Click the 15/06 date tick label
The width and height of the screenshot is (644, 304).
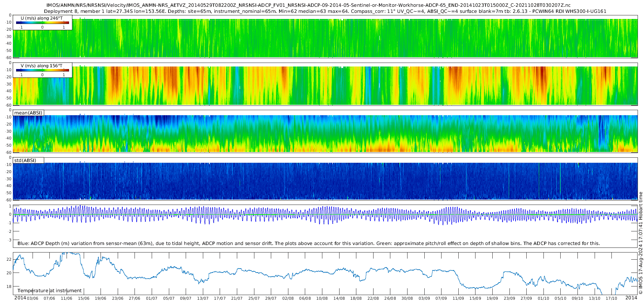pyautogui.click(x=83, y=298)
